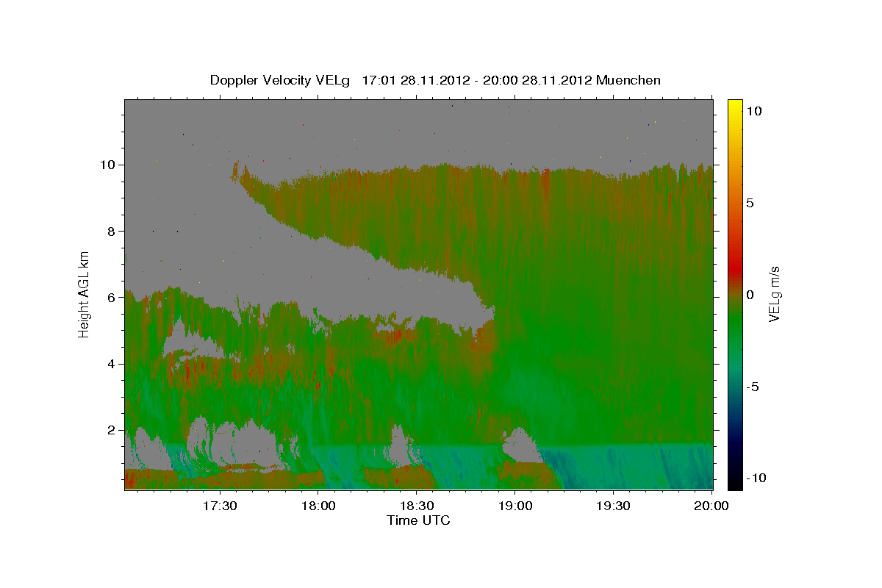Click the 17:30 time tick label

pyautogui.click(x=220, y=506)
